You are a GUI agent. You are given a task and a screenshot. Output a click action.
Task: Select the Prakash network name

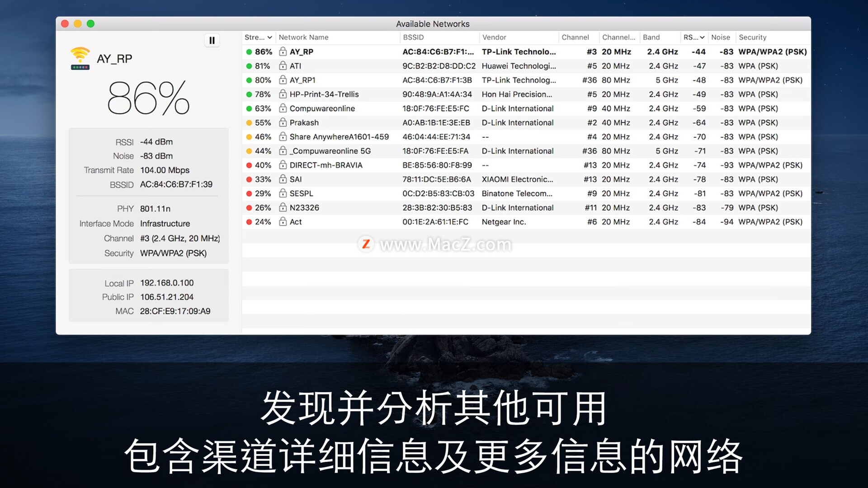304,122
